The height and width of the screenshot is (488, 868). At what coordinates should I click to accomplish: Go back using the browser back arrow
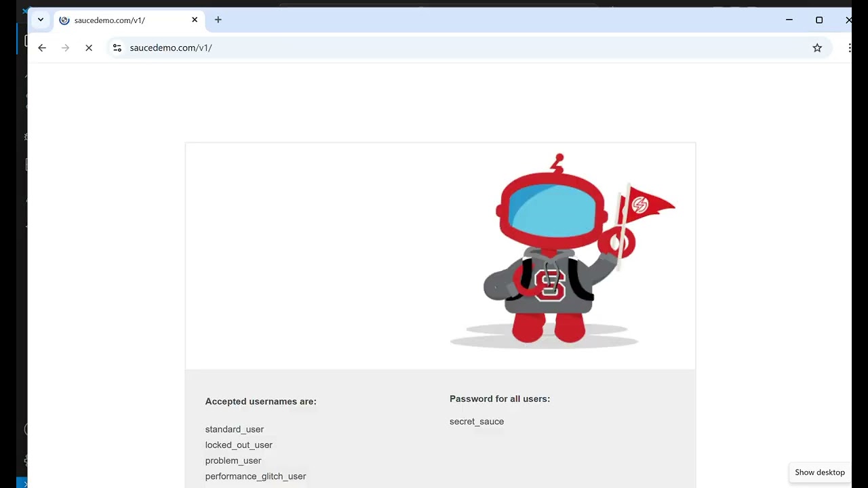click(x=42, y=47)
